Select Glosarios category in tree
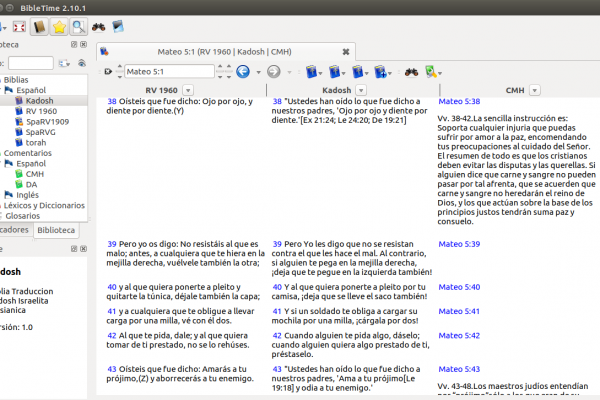Image resolution: width=600 pixels, height=400 pixels. [23, 216]
